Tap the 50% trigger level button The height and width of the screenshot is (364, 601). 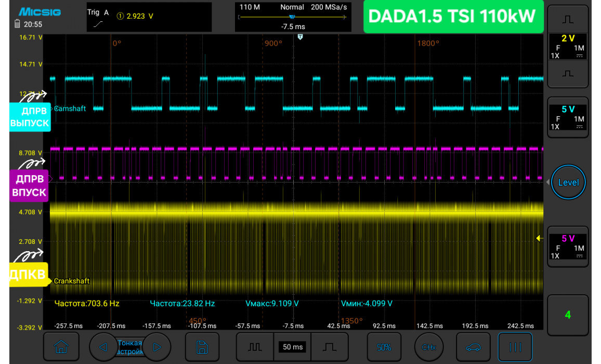[384, 346]
